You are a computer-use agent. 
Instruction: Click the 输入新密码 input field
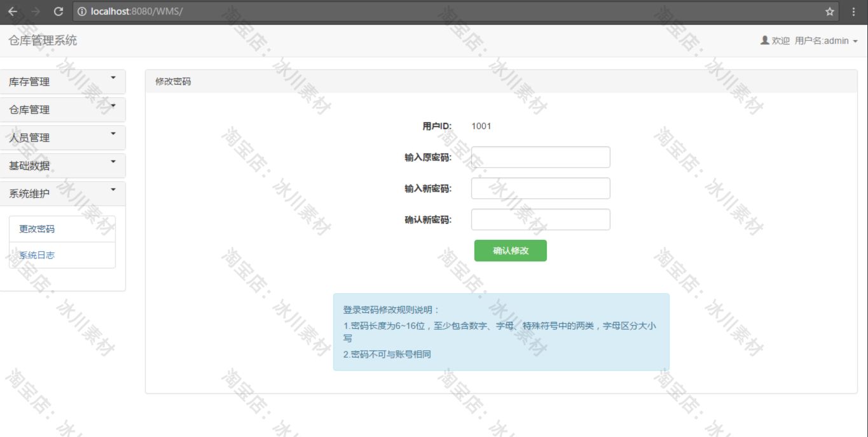541,188
